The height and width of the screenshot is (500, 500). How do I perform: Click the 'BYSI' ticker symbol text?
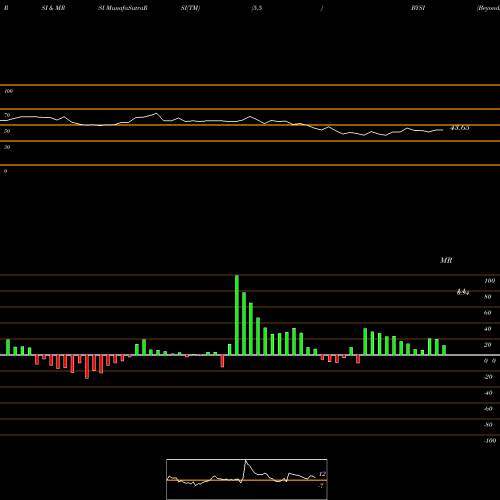(418, 8)
